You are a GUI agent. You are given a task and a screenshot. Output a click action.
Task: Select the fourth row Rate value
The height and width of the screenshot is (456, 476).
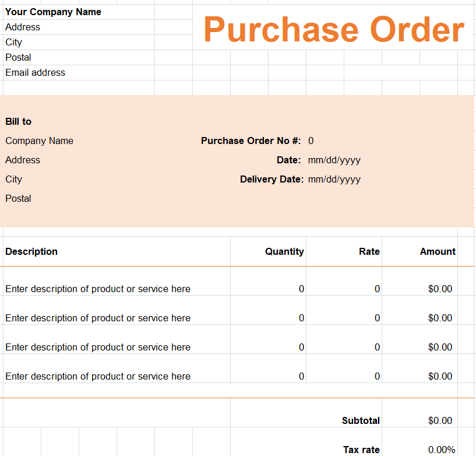pos(378,377)
